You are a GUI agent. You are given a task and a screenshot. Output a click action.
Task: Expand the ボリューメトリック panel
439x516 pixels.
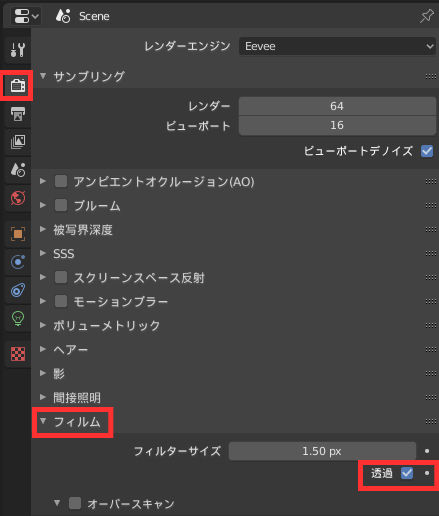click(43, 325)
